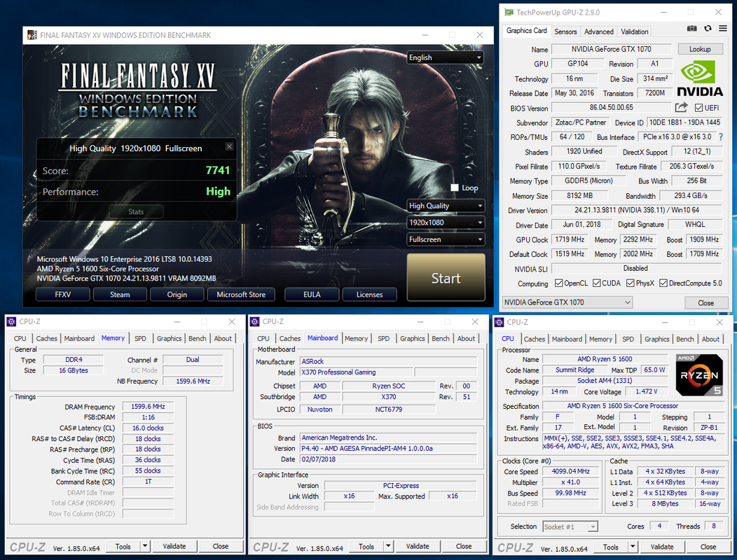Click the CPU-Z CPU window title icon

click(500, 322)
